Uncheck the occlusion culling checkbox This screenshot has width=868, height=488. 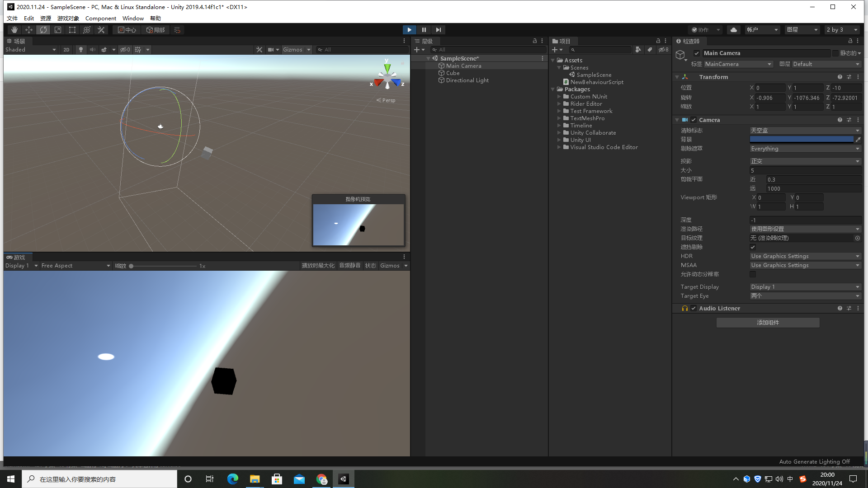click(753, 247)
